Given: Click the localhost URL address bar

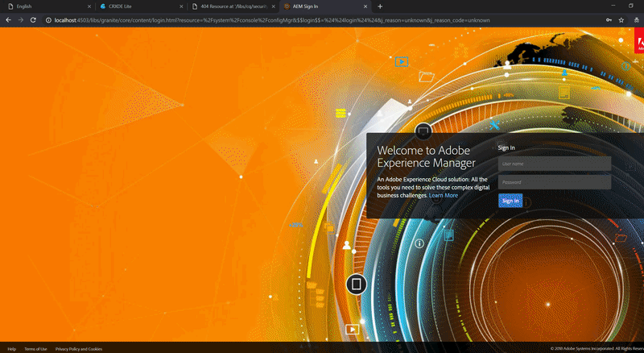Looking at the screenshot, I should tap(272, 20).
